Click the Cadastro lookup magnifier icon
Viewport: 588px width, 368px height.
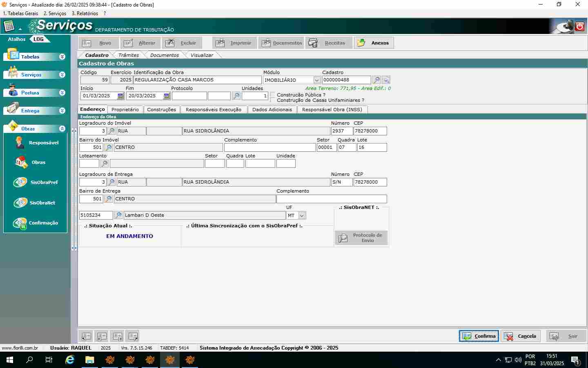pos(376,80)
